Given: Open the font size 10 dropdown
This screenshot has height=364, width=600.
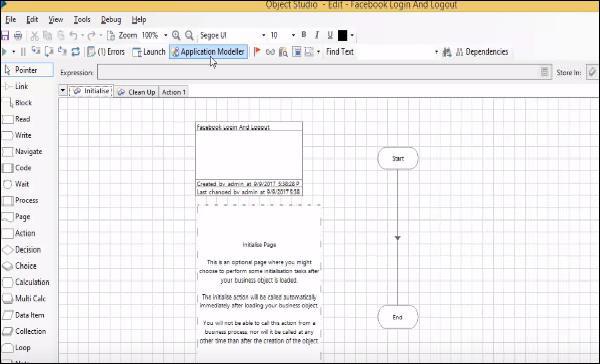Looking at the screenshot, I should tap(293, 36).
